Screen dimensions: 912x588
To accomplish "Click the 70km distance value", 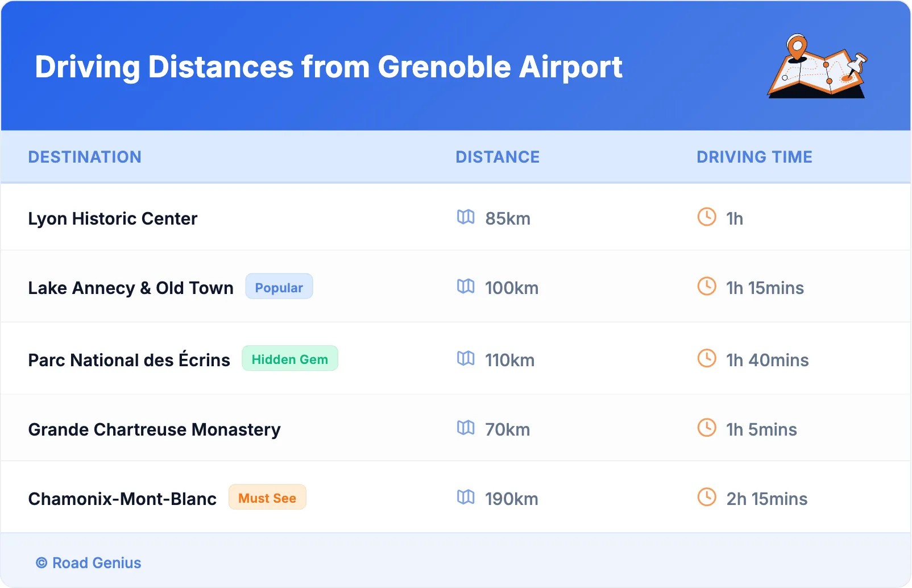I will click(508, 429).
